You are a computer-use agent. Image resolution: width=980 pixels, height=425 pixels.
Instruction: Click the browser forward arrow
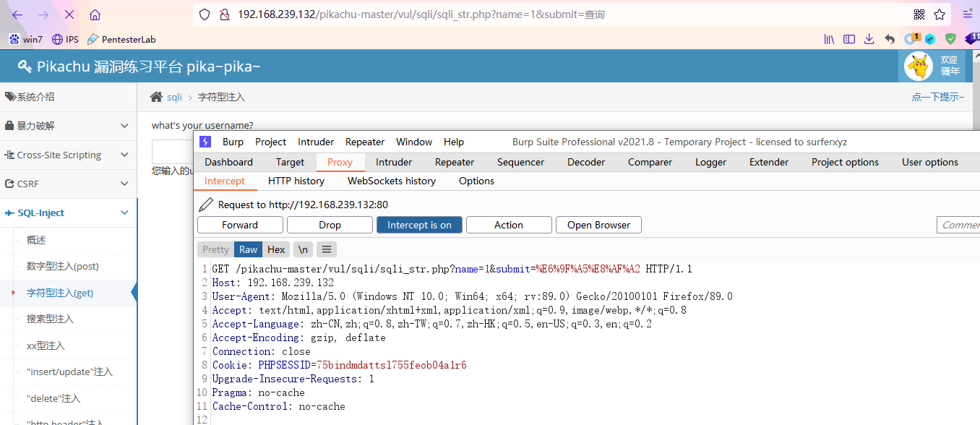[43, 14]
